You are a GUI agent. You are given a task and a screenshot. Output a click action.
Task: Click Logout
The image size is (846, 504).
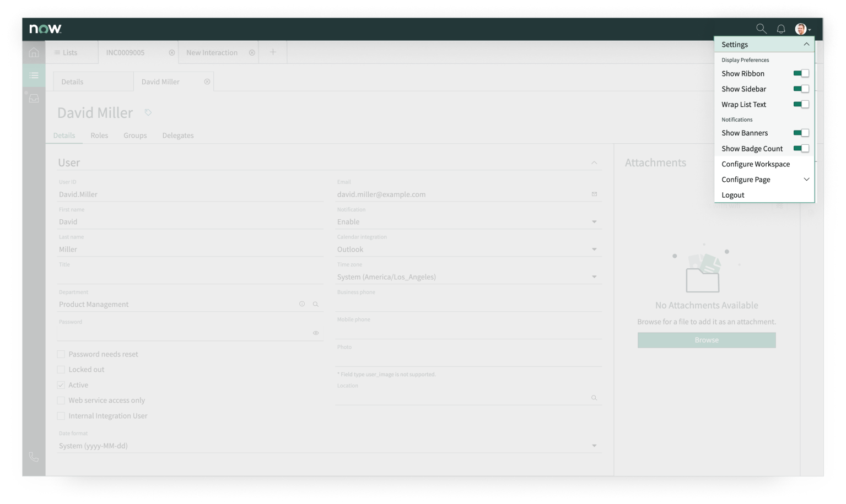pyautogui.click(x=764, y=195)
